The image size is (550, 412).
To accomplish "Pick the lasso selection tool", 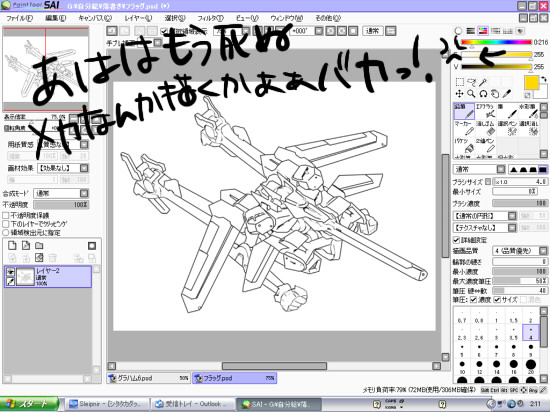I will [471, 82].
